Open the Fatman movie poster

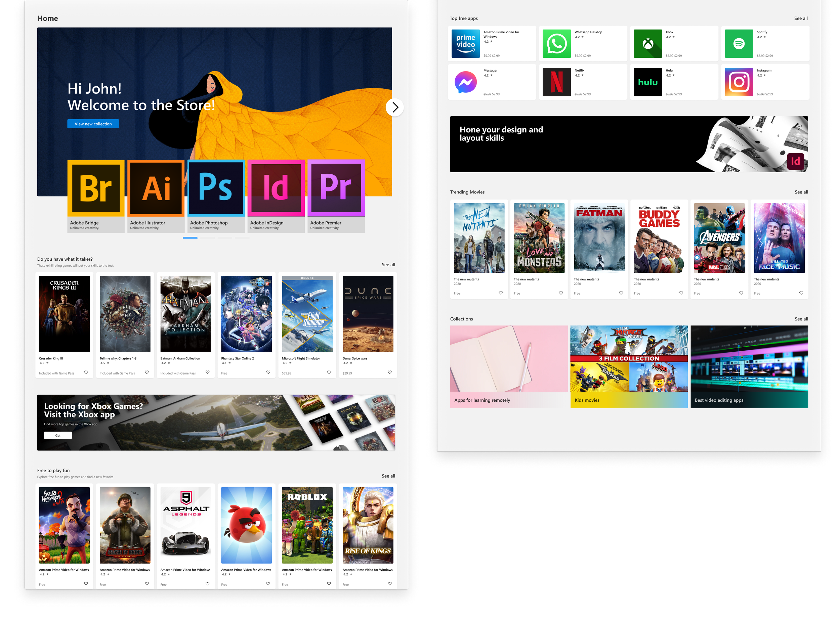click(599, 238)
